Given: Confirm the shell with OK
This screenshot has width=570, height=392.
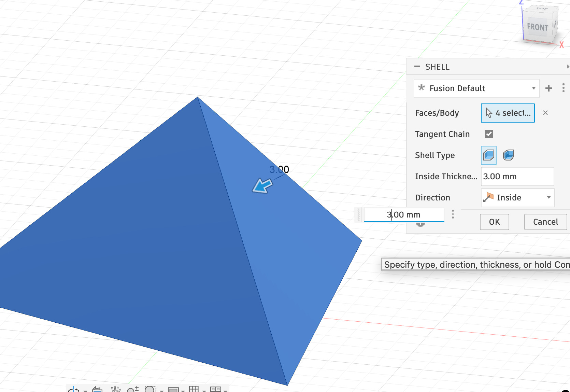Looking at the screenshot, I should 494,222.
